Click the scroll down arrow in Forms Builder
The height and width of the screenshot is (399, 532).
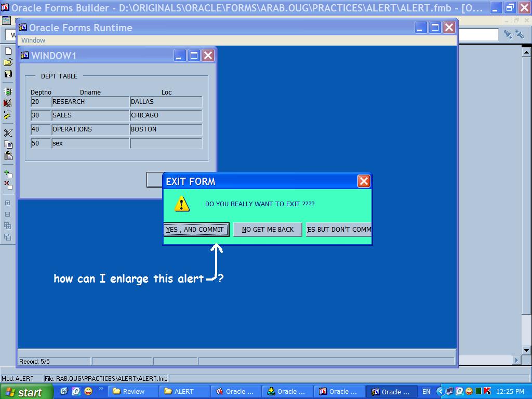coord(526,350)
